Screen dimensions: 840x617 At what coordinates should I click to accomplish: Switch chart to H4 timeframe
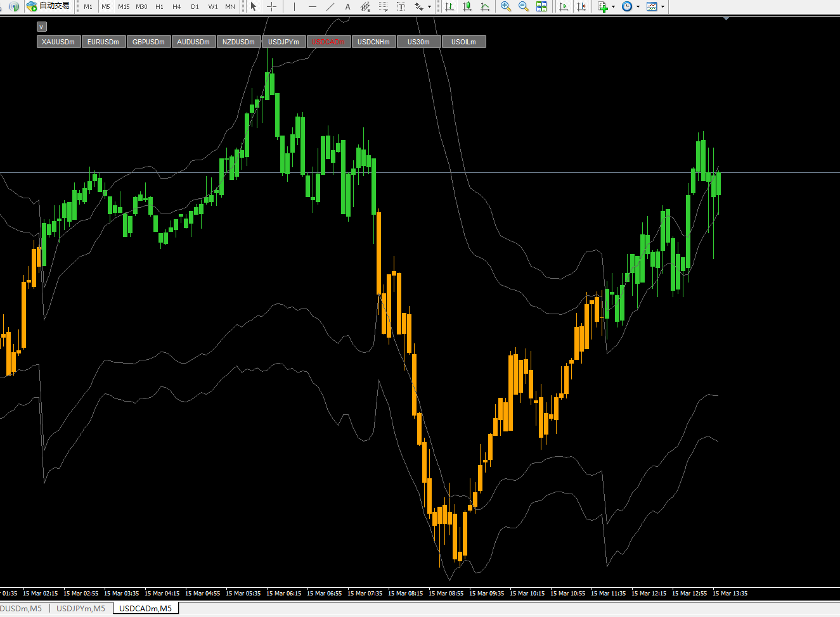(177, 6)
